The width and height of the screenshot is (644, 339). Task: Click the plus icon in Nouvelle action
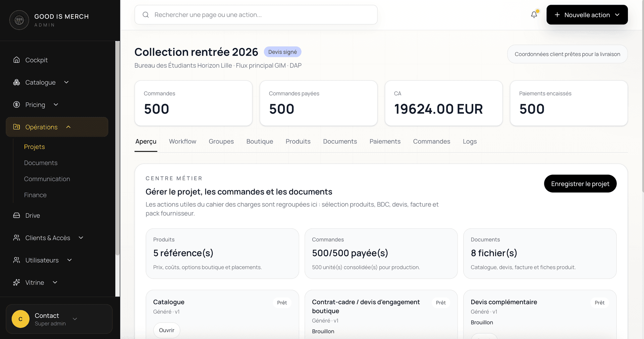pos(557,15)
